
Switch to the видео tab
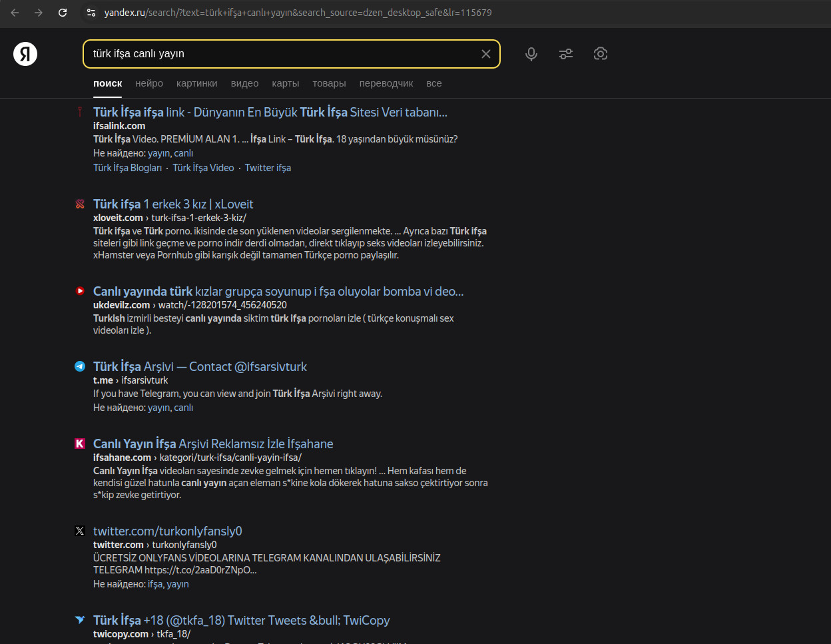point(245,83)
